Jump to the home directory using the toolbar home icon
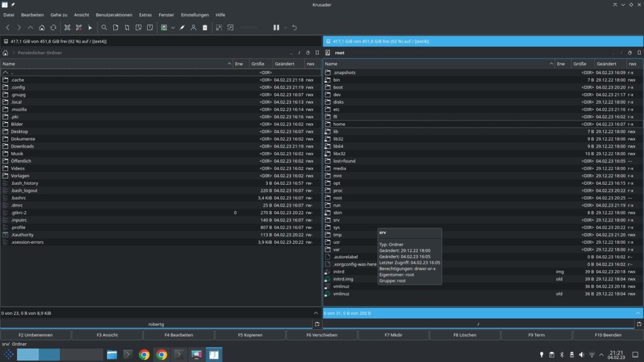The height and width of the screenshot is (362, 644). 42,28
